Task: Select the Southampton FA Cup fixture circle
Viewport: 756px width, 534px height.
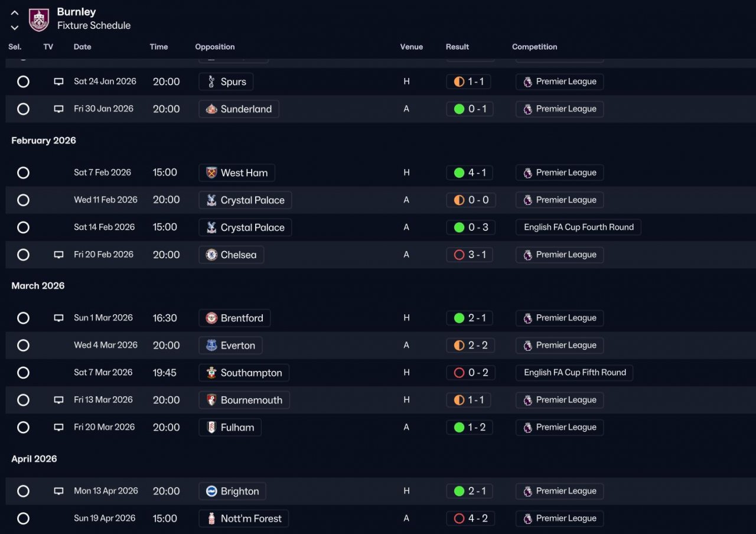Action: coord(23,373)
